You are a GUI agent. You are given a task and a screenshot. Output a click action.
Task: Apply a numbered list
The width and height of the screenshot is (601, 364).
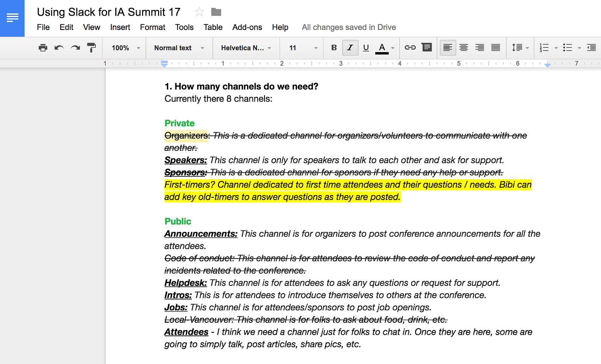coord(544,48)
